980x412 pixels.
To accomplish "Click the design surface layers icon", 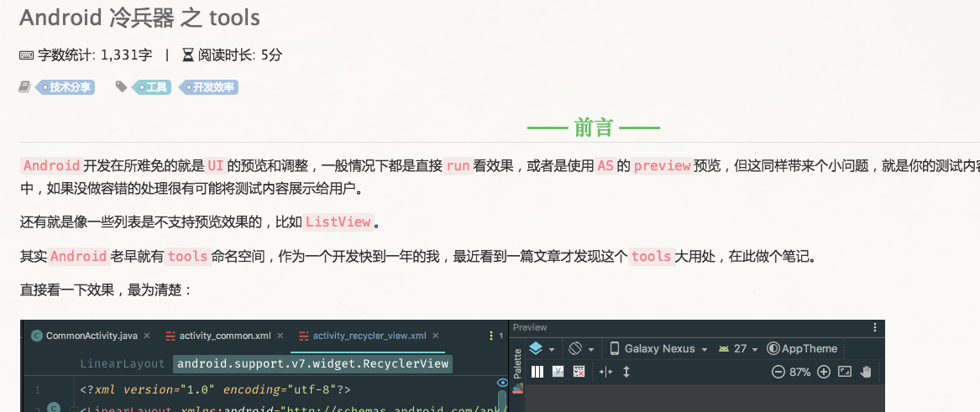I will point(536,348).
